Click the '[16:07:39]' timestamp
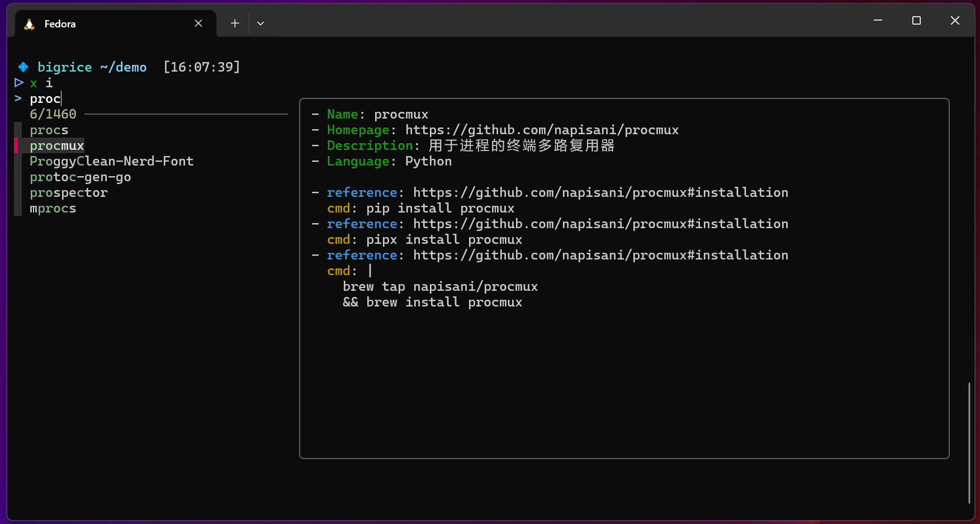980x524 pixels. point(202,67)
